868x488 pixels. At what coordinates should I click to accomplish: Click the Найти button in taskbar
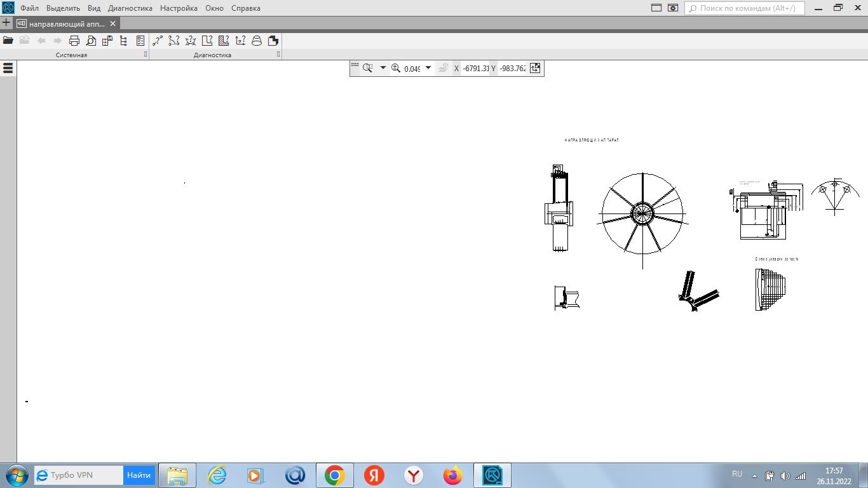coord(139,475)
